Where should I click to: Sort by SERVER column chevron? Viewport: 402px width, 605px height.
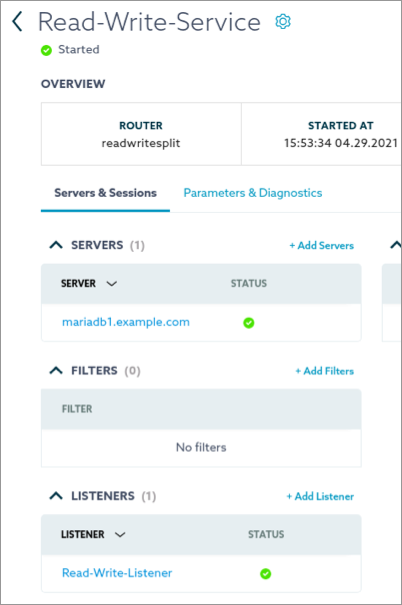coord(111,284)
